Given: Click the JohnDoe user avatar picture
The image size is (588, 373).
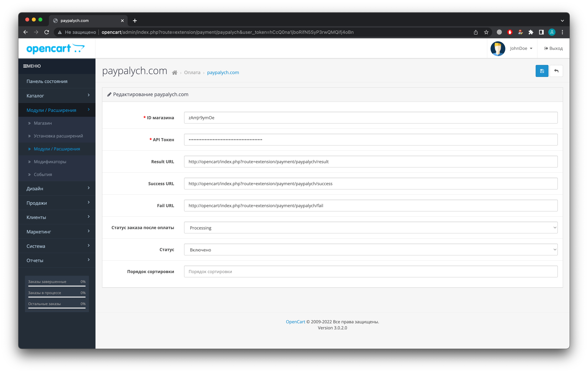Looking at the screenshot, I should pyautogui.click(x=498, y=48).
